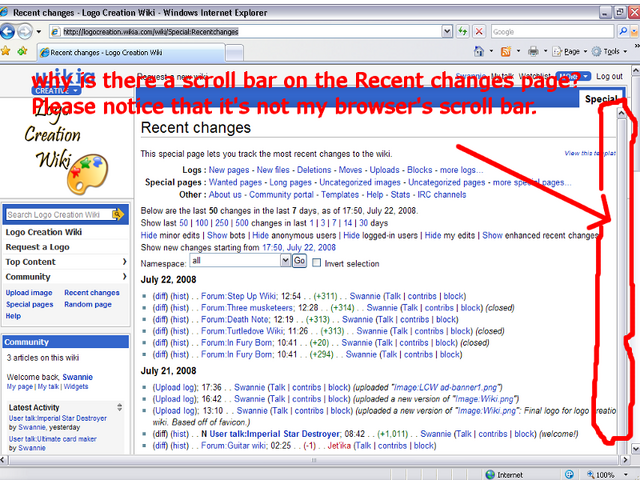The height and width of the screenshot is (480, 640).
Task: Open Forum:Step Up Wiki link
Action: (239, 296)
